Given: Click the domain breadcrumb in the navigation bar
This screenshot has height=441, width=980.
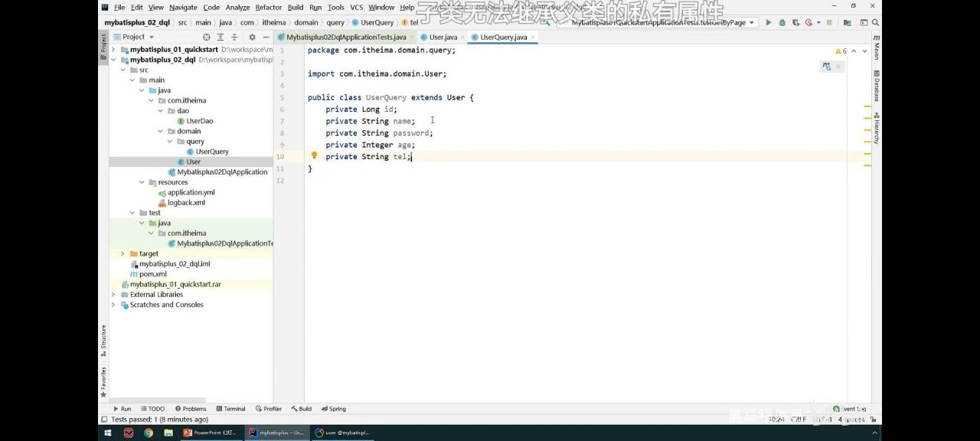Looking at the screenshot, I should coord(306,22).
